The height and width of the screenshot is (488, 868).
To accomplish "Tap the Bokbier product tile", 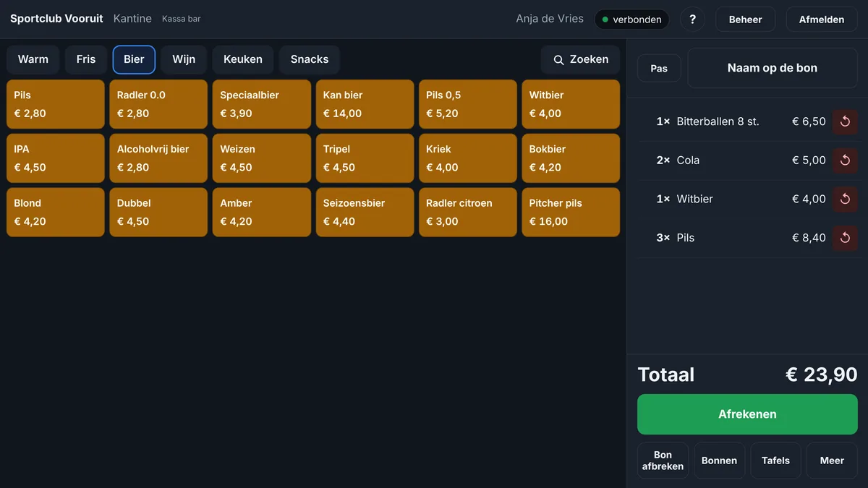I will (x=571, y=158).
